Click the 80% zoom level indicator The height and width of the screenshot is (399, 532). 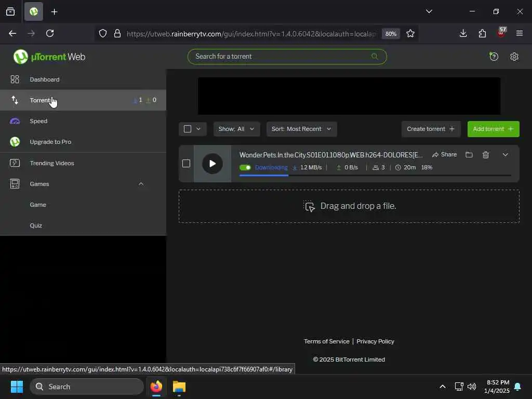[x=391, y=34]
